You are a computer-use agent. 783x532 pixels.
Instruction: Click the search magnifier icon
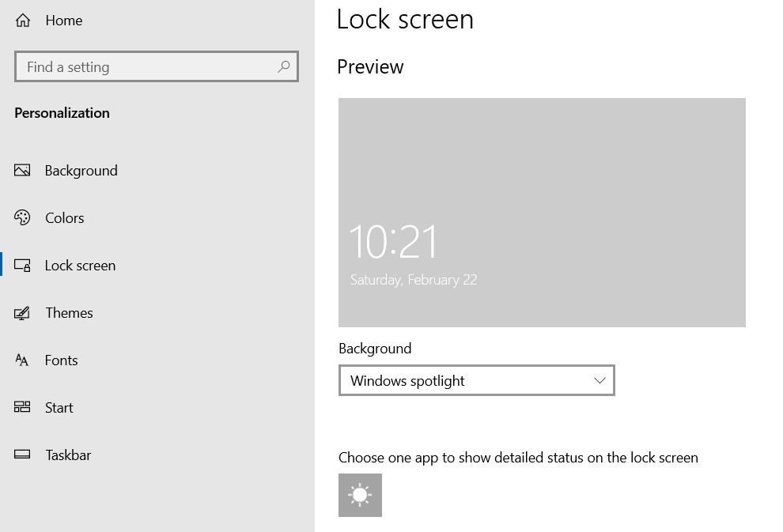pyautogui.click(x=283, y=66)
